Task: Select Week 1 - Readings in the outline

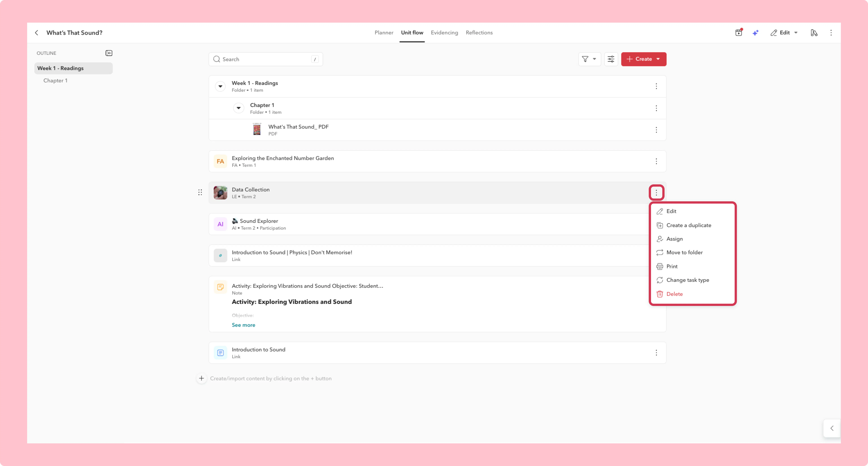Action: tap(73, 68)
